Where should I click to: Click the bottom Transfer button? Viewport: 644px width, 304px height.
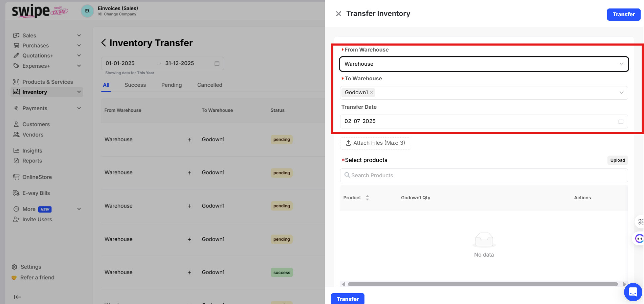pos(348,299)
